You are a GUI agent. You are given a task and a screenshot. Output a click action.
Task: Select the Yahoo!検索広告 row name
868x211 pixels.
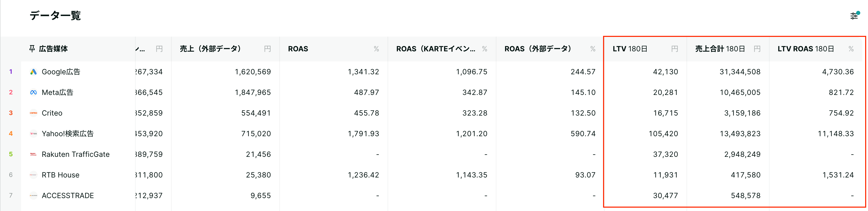click(x=68, y=133)
